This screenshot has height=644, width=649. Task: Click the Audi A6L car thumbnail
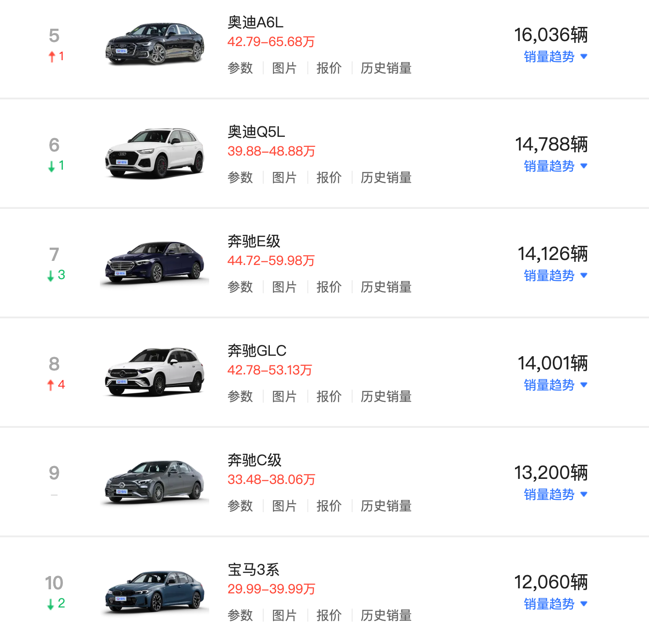(155, 44)
